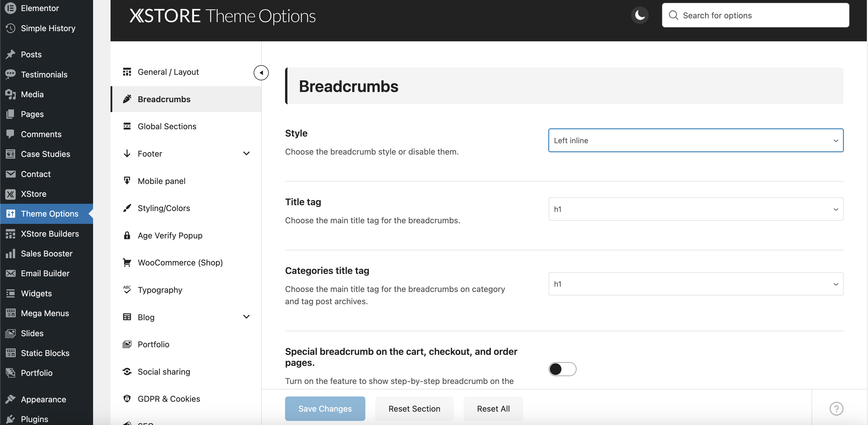Click the Styling/Colors brush icon

[127, 208]
